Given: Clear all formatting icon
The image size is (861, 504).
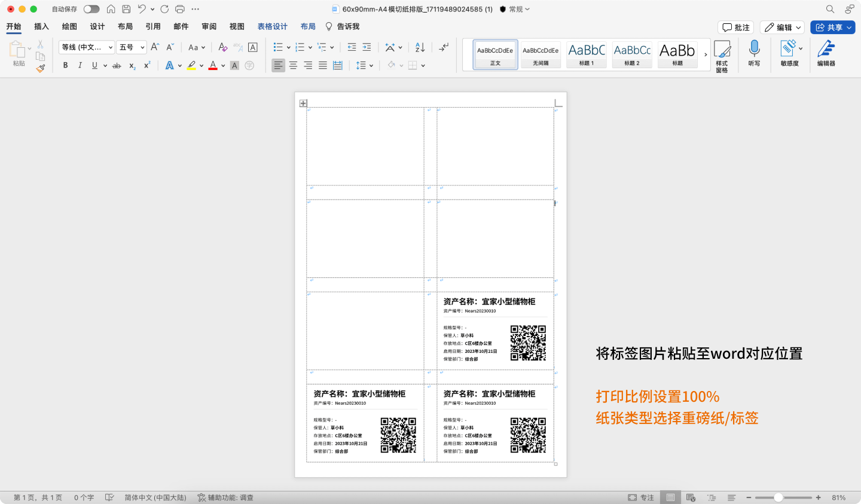Looking at the screenshot, I should 223,47.
